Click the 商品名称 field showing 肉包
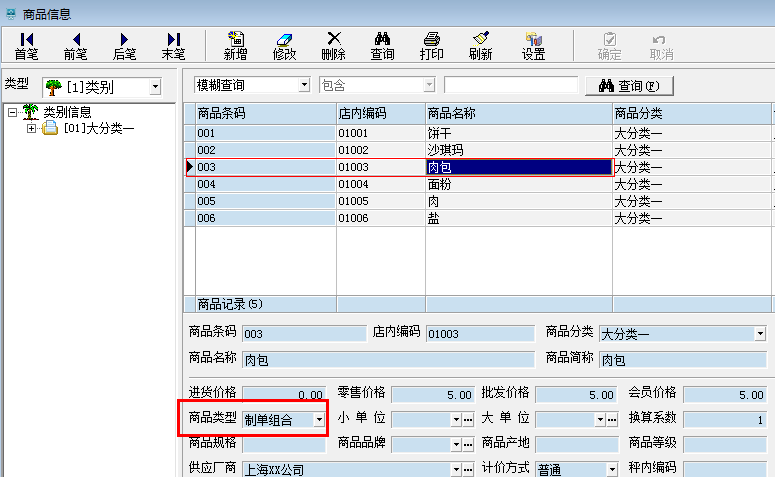Screen dimensions: 775x477 (x=388, y=360)
